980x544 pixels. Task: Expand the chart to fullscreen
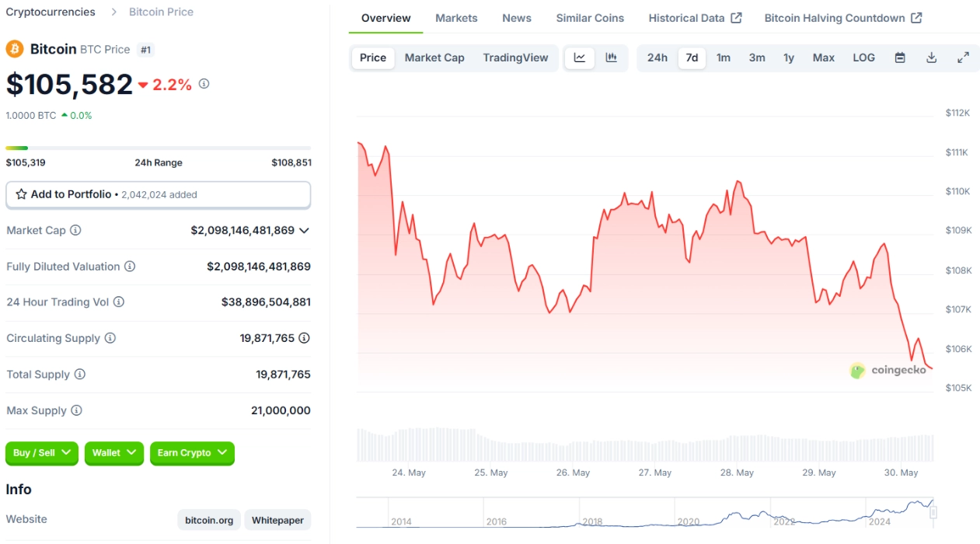(963, 58)
